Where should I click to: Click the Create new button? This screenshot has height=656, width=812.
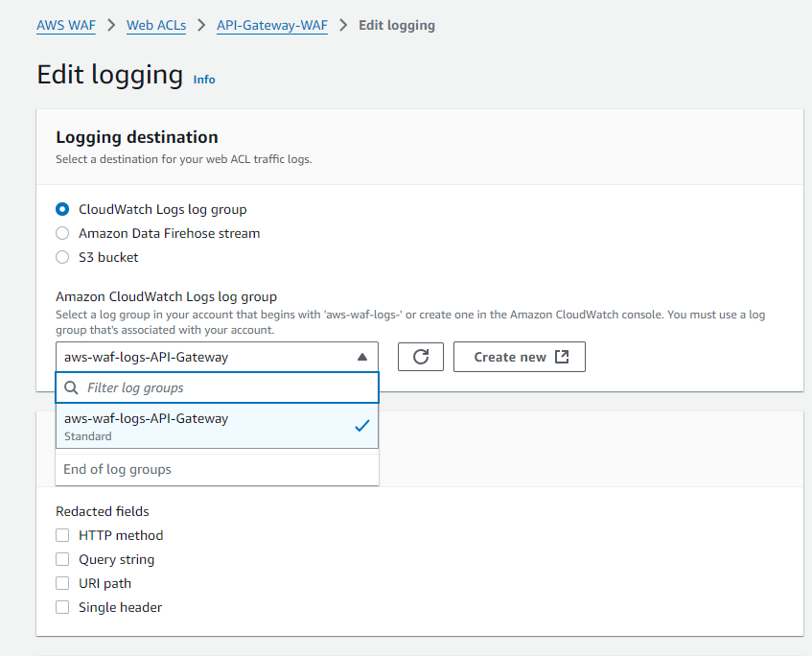click(520, 357)
